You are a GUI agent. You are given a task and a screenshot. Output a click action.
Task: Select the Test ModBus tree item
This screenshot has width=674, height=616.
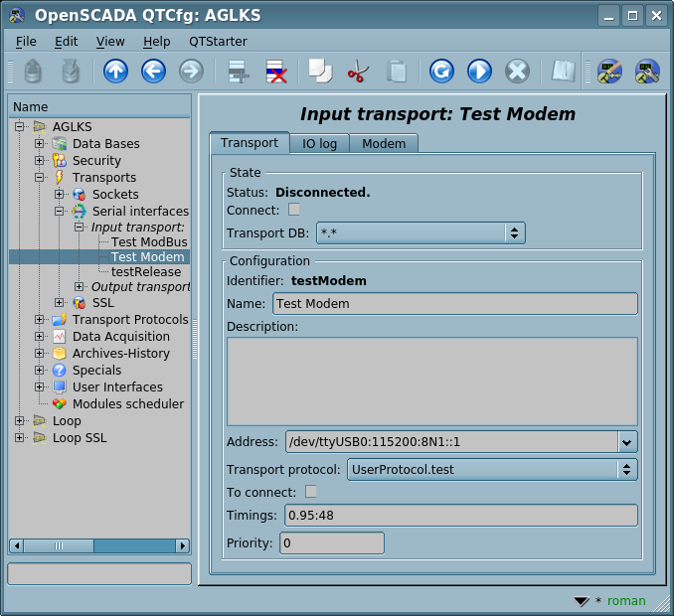(x=149, y=242)
